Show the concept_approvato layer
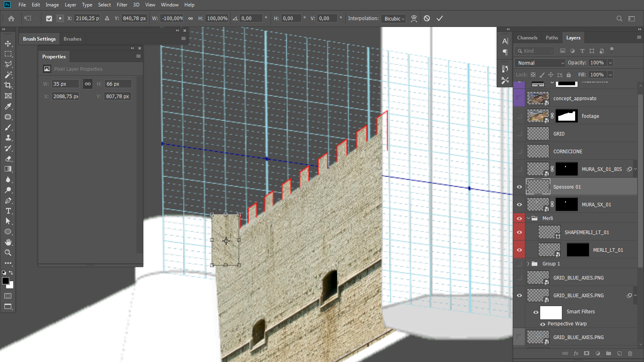 (519, 99)
